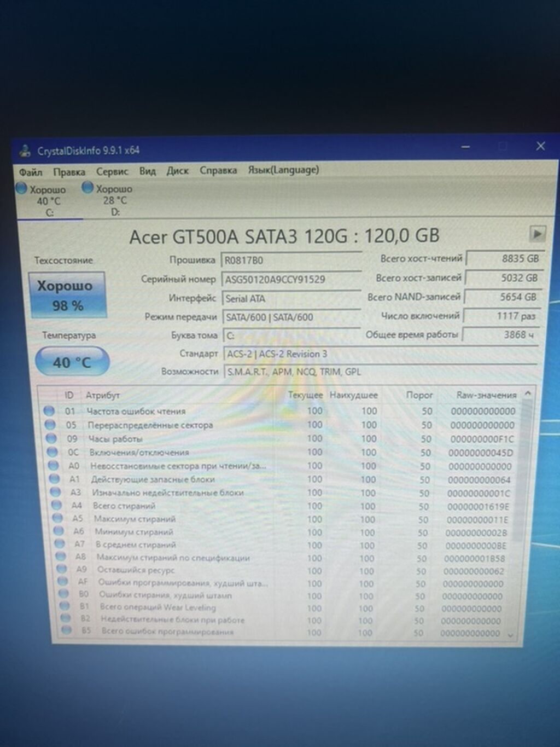
Task: Select the Частота ошибок чтения row
Action: 280,411
